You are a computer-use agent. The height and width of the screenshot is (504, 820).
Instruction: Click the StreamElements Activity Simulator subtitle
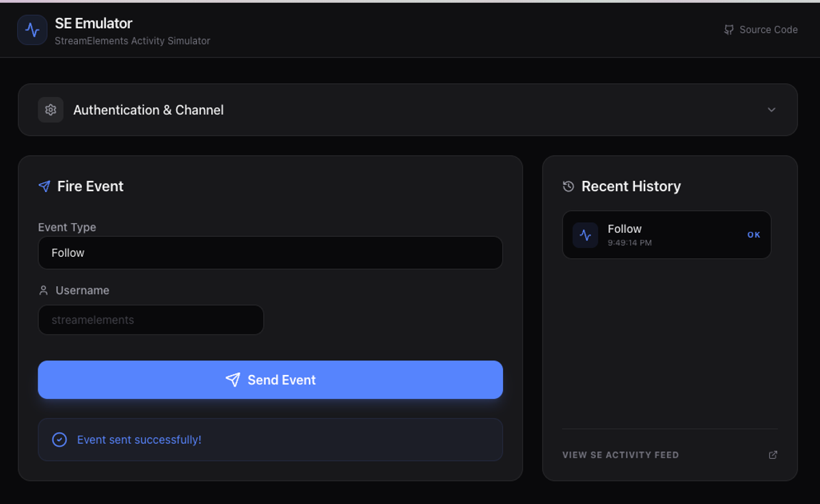[133, 41]
